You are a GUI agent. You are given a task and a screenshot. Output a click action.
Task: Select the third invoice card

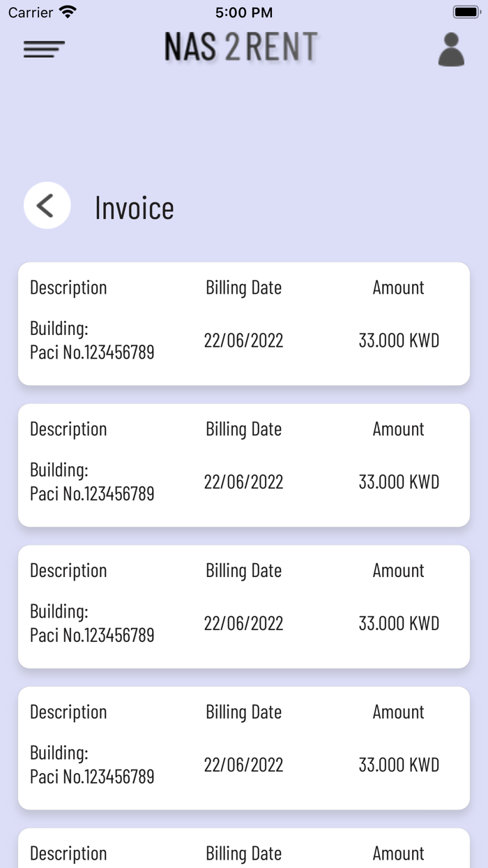(x=244, y=606)
